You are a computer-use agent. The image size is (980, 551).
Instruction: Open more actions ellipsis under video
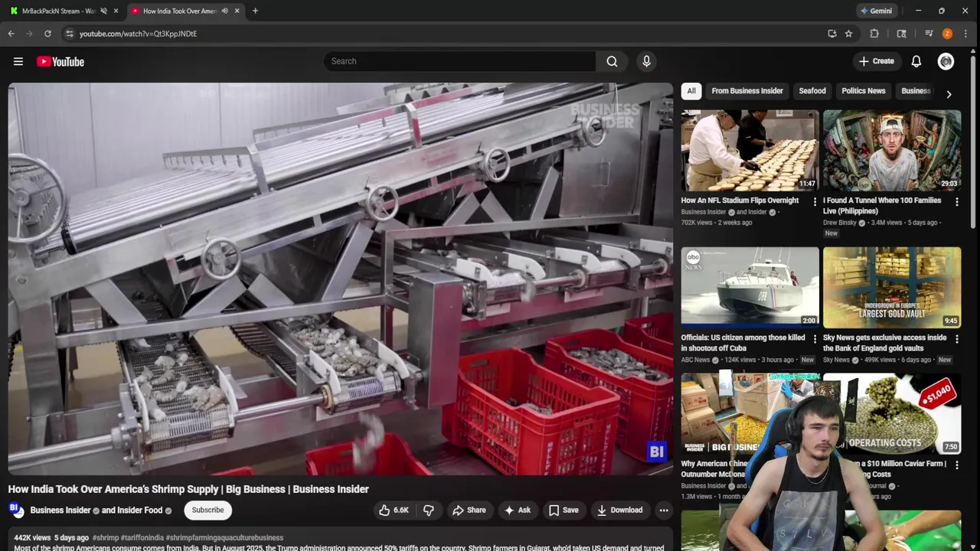[664, 510]
